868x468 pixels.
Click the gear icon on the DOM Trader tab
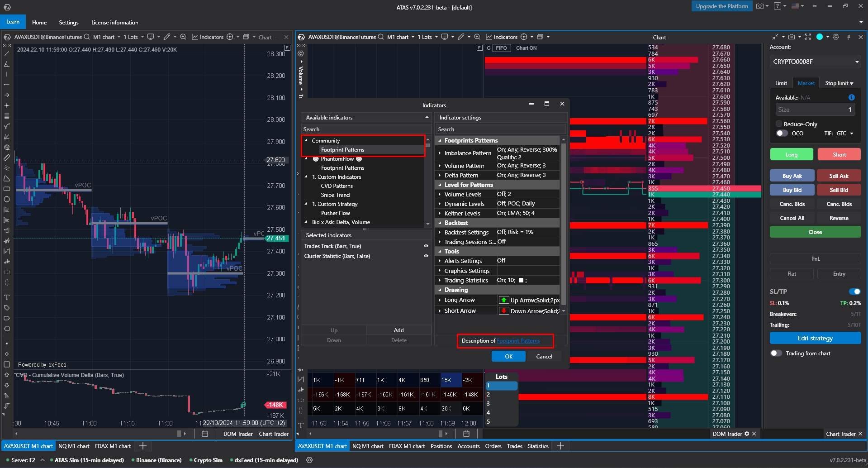[747, 434]
